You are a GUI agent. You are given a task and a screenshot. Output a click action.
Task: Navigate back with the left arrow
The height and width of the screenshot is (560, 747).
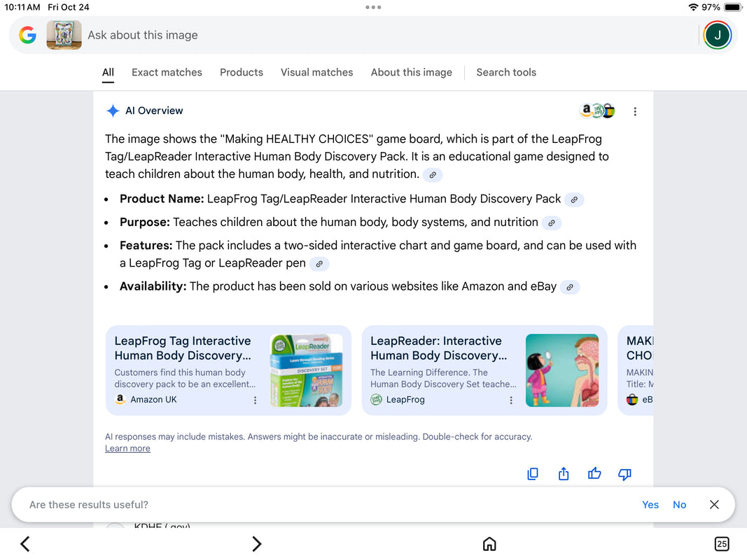(x=25, y=544)
